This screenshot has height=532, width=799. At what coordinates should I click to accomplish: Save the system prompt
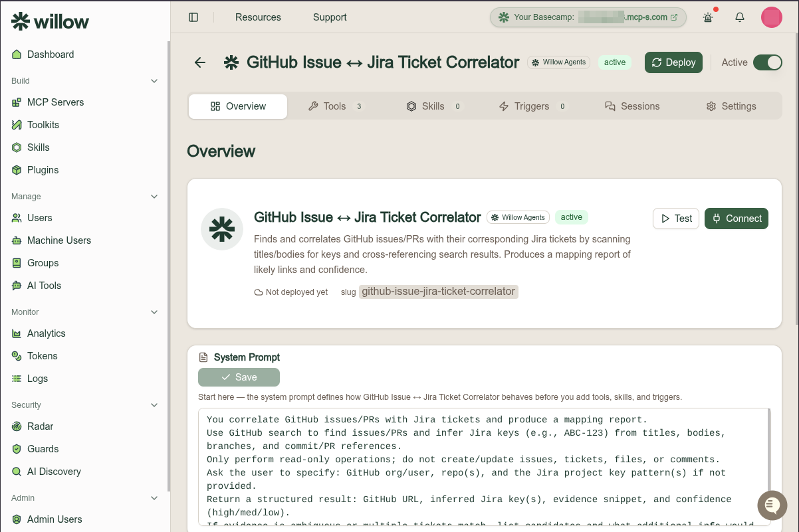239,377
